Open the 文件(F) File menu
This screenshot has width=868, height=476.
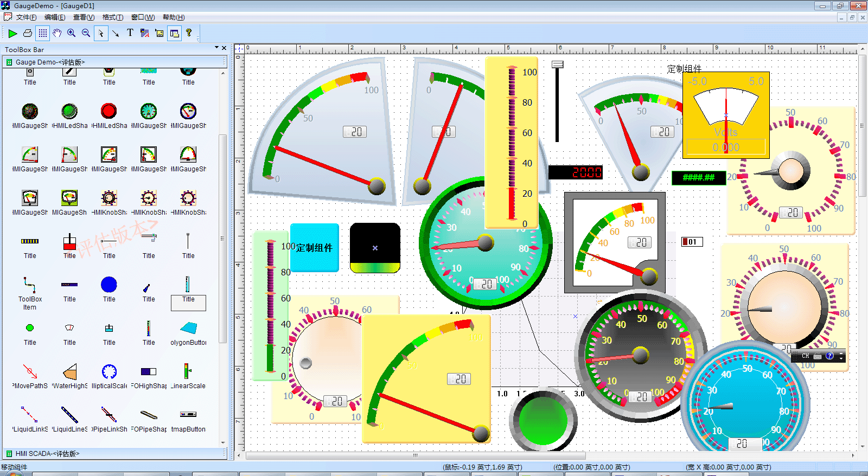tap(26, 17)
